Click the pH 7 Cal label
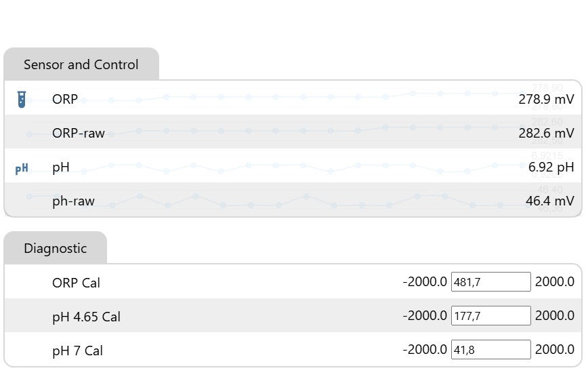This screenshot has width=588, height=379. click(77, 351)
